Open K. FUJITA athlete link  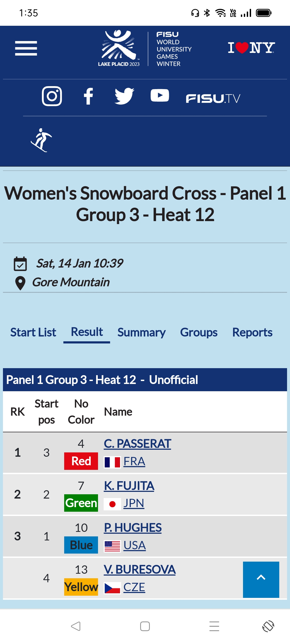129,486
